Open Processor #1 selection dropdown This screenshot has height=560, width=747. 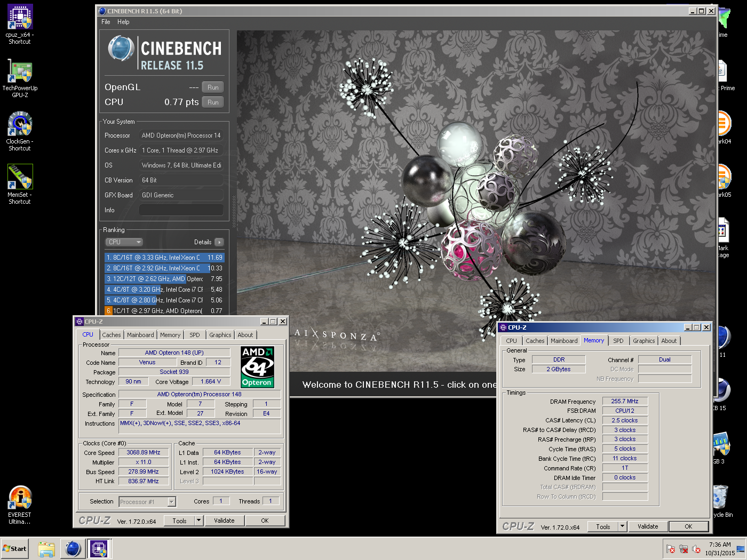[x=147, y=502]
